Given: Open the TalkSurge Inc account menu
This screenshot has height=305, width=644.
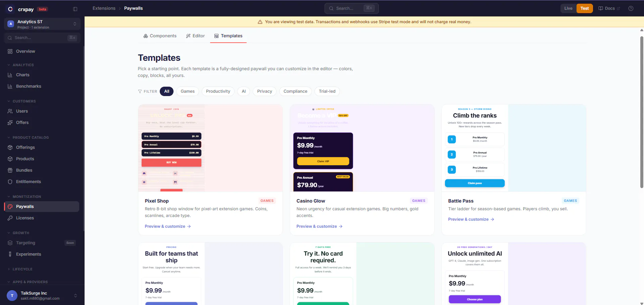Looking at the screenshot, I should click(42, 296).
